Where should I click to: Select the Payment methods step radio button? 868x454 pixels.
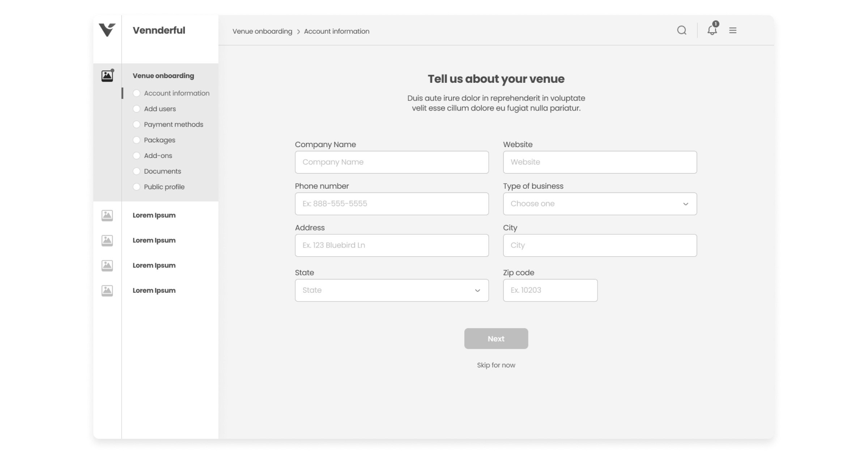[x=136, y=124]
